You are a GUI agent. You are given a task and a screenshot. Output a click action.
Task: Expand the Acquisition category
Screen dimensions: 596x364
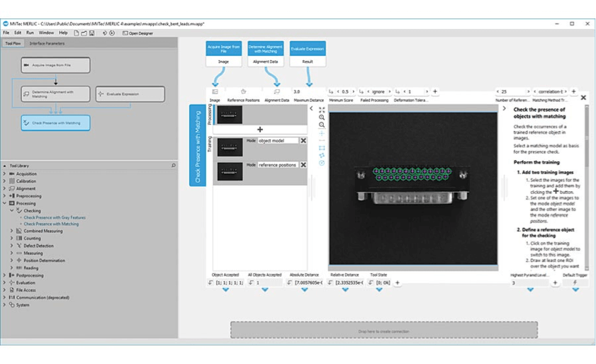click(4, 174)
